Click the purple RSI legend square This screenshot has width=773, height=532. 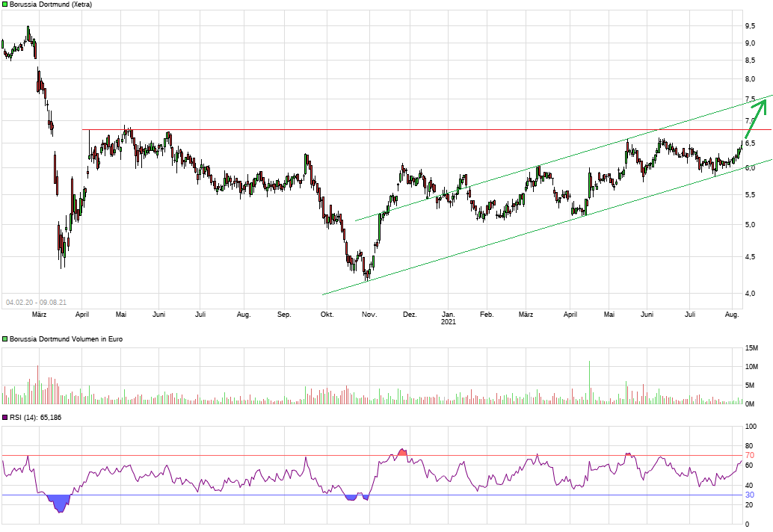(x=5, y=417)
